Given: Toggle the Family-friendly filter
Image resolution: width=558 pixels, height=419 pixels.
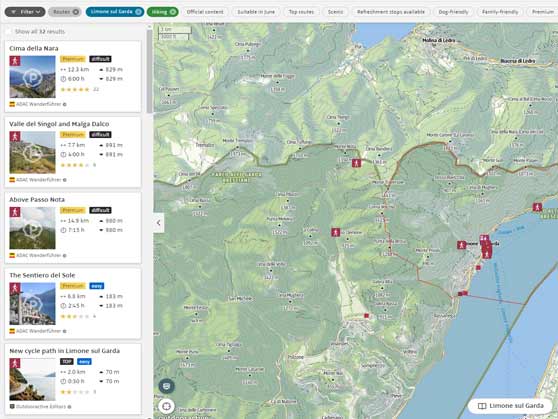Looking at the screenshot, I should [500, 12].
